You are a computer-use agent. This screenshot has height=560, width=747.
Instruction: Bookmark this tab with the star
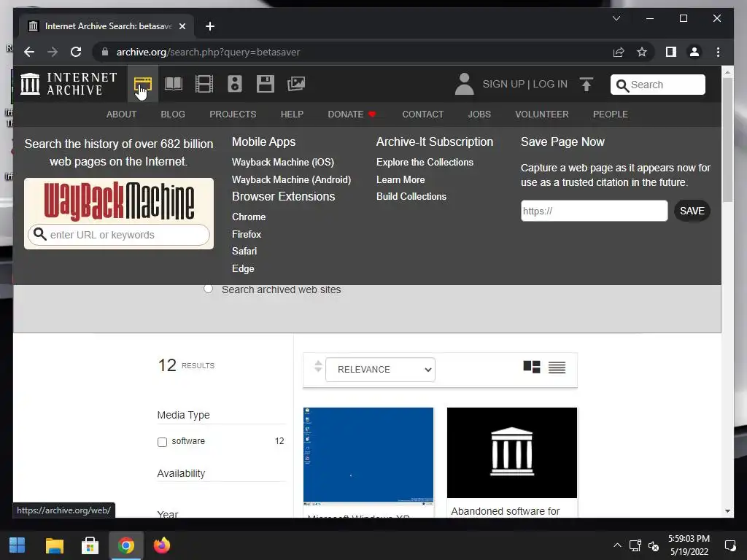pos(642,52)
